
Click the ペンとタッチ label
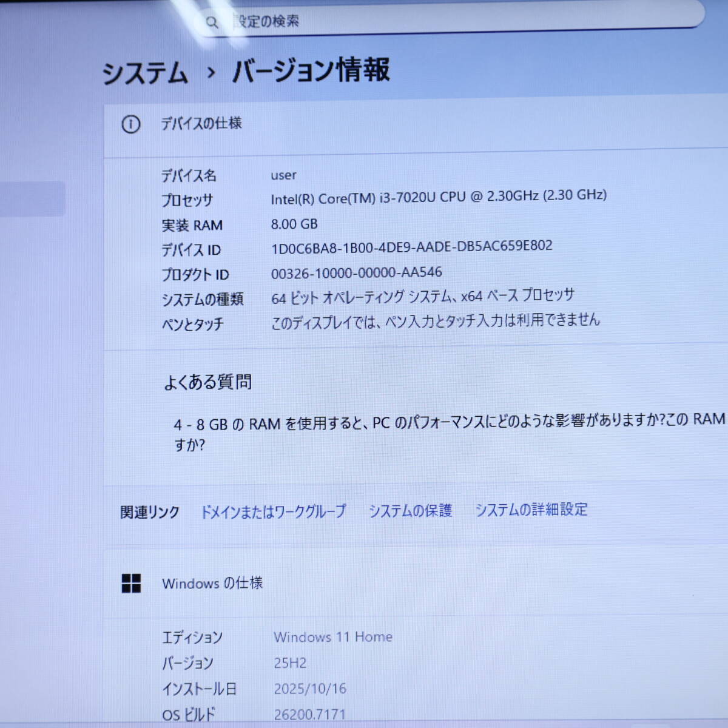(x=193, y=325)
